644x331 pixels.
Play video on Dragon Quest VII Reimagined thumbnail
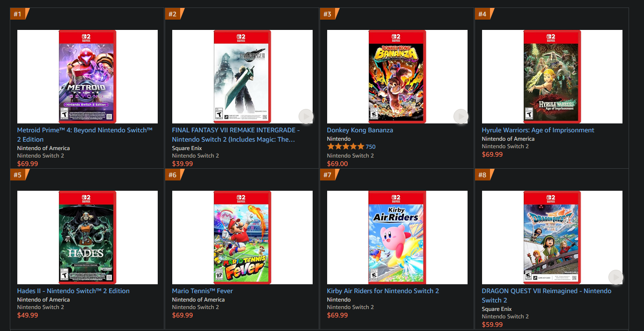click(615, 277)
